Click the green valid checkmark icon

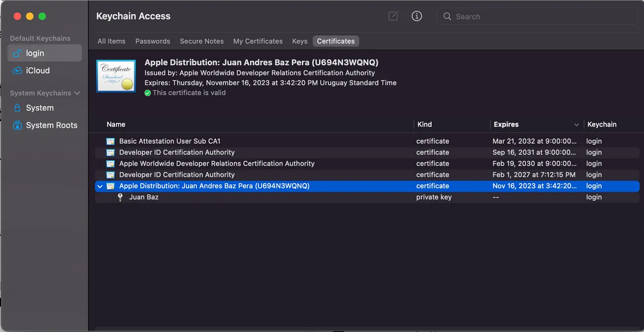(x=148, y=93)
